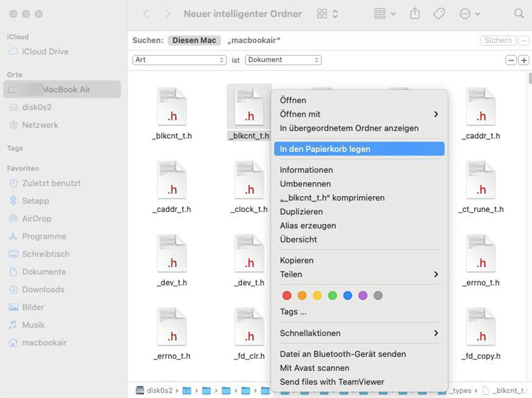Screen dimensions: 532x398
Task: Choose Alias erzeugen
Action: [x=359, y=225]
